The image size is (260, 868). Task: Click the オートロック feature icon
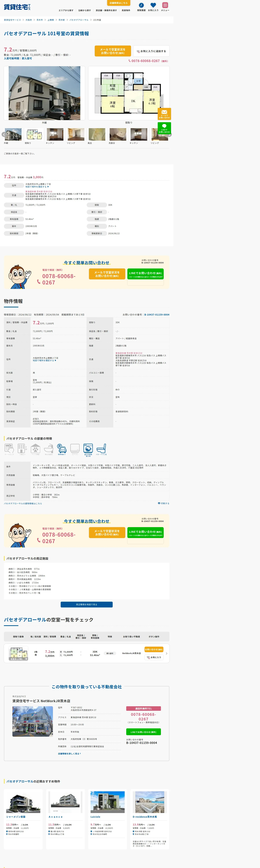pos(9,449)
